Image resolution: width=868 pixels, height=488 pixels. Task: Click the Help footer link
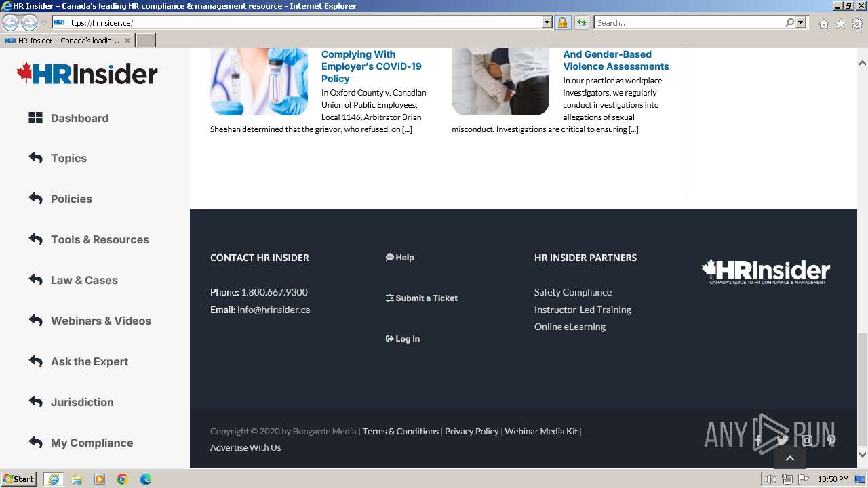(x=399, y=258)
